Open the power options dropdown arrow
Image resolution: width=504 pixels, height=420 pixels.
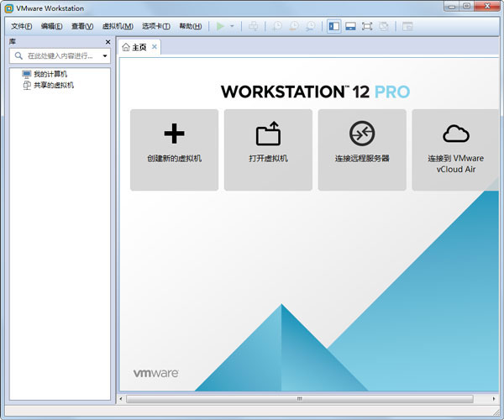[232, 26]
